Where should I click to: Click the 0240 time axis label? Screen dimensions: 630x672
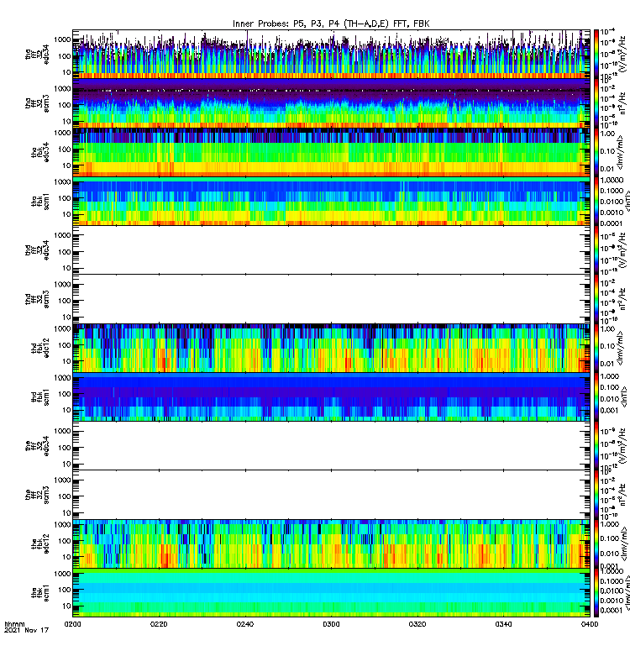244,624
